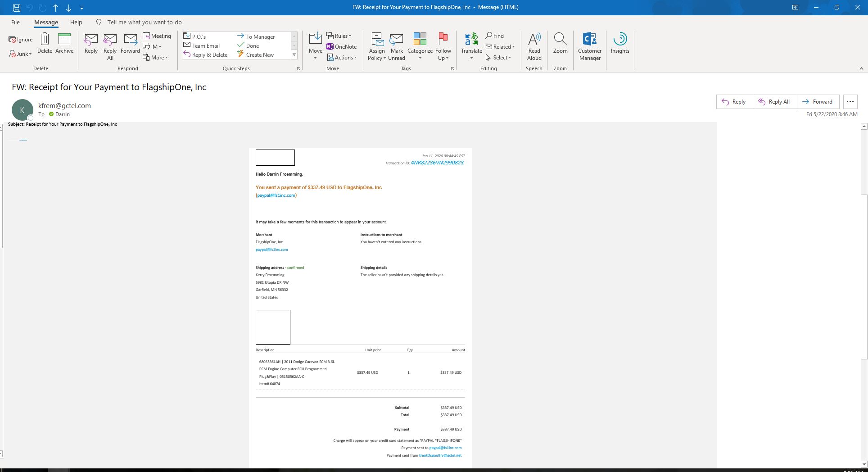
Task: Open the Rules dropdown
Action: coord(339,36)
